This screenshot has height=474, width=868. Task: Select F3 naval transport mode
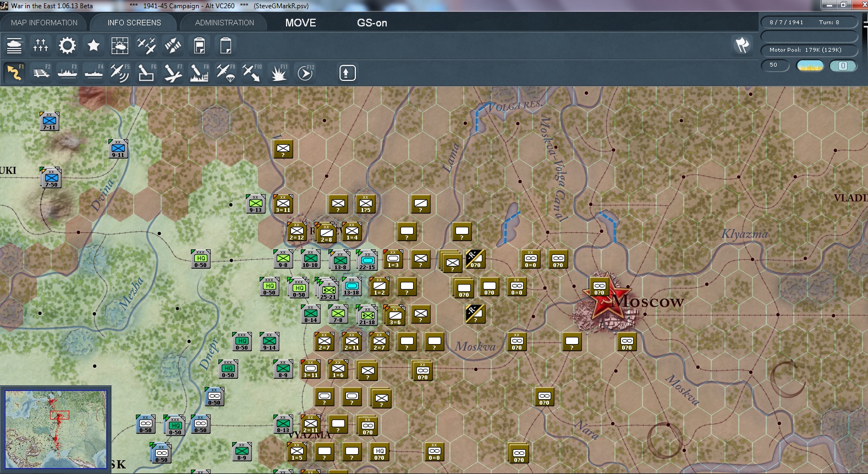pos(67,72)
